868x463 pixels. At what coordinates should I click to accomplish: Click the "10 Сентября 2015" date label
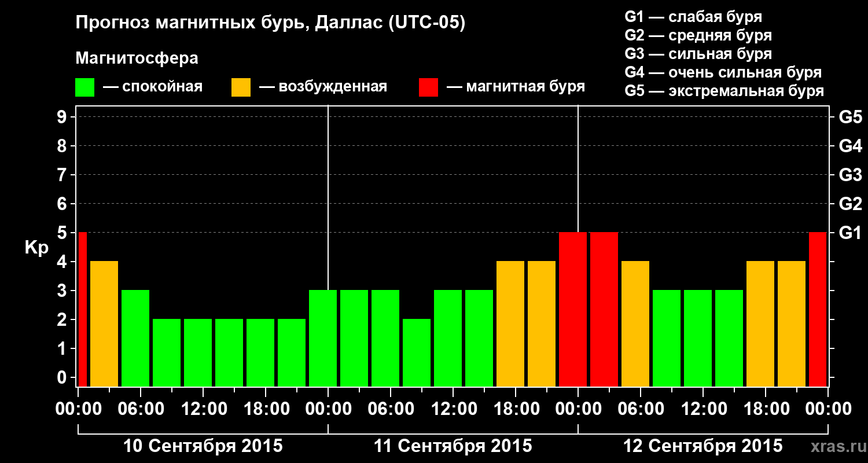pyautogui.click(x=203, y=446)
